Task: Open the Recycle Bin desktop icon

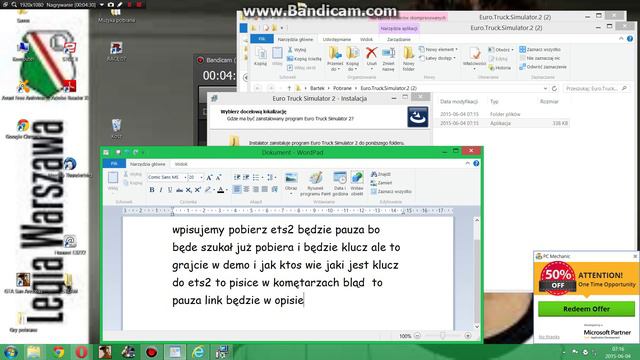Action: 116,129
